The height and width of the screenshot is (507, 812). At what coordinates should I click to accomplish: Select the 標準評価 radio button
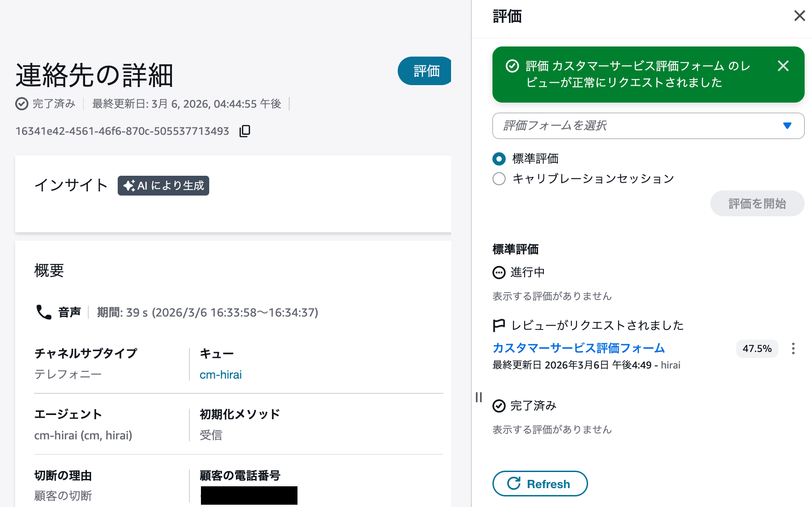pos(499,159)
